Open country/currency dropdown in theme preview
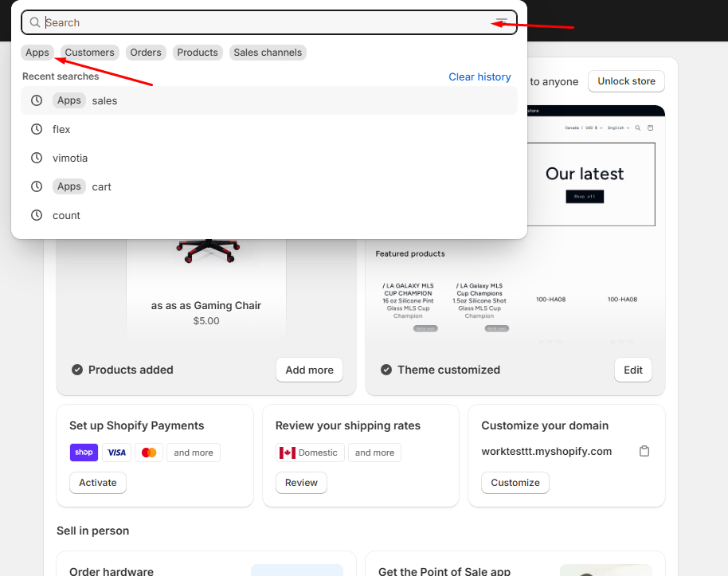 pos(584,127)
